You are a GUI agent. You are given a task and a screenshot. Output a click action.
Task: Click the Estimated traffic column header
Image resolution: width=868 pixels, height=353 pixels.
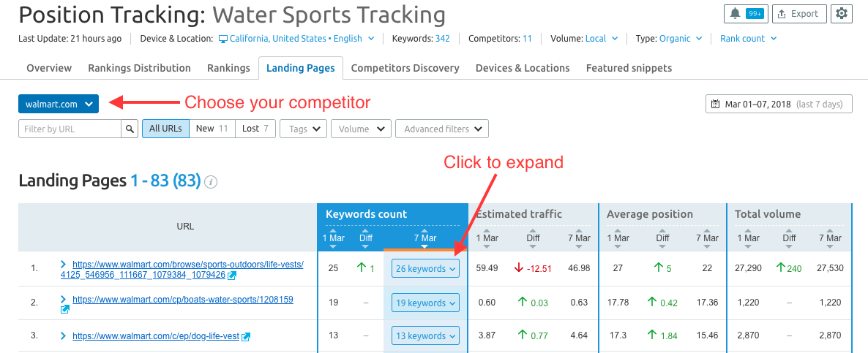point(519,214)
